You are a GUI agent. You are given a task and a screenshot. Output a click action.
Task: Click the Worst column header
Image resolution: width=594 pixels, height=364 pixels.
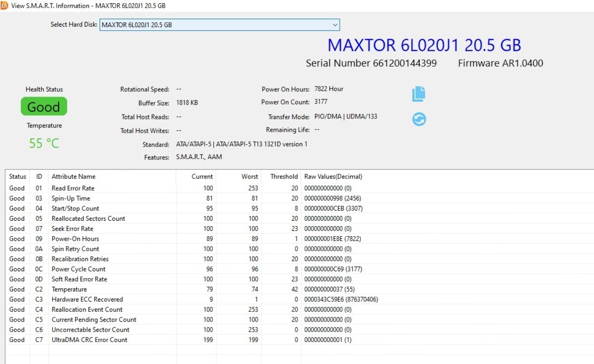(239, 177)
